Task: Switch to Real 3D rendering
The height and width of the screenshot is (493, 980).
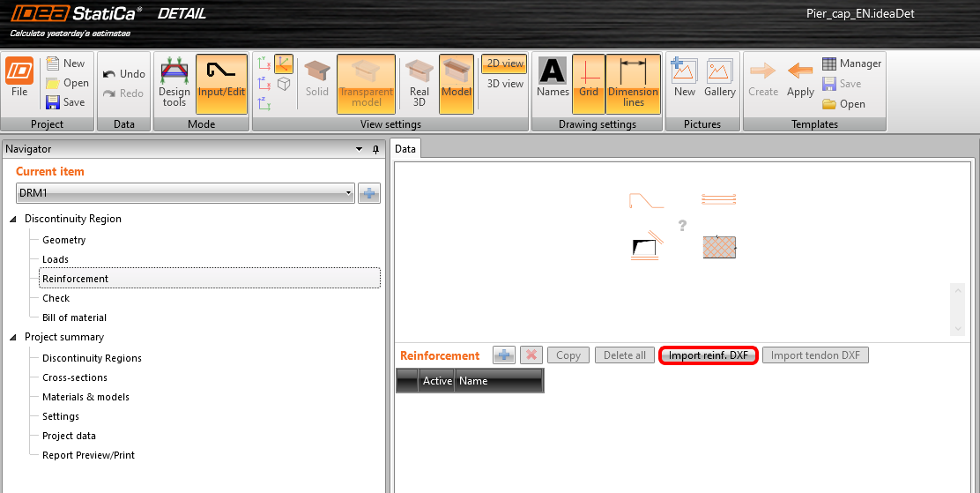Action: (x=419, y=84)
